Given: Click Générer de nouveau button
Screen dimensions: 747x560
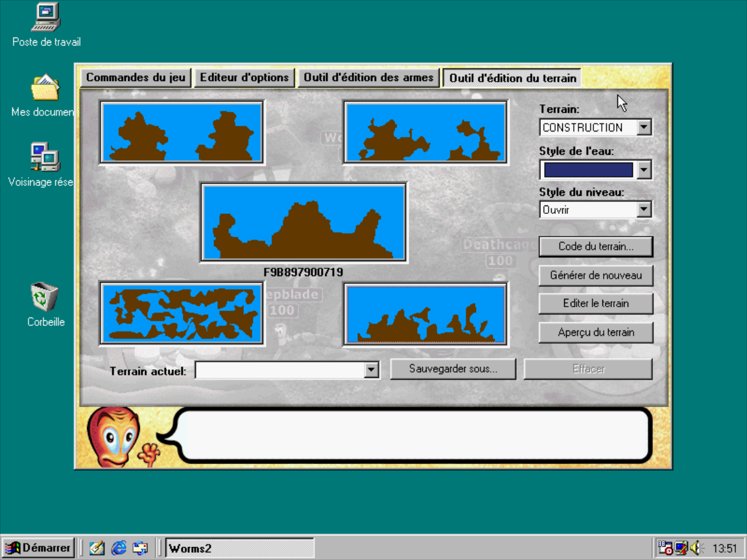Looking at the screenshot, I should [595, 275].
